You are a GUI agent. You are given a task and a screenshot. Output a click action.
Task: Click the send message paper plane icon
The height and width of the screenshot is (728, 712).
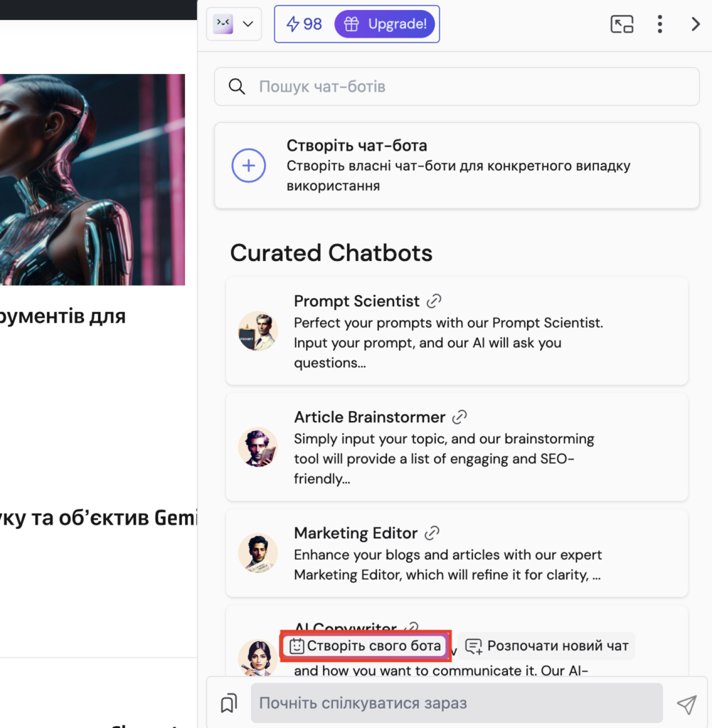pos(686,704)
